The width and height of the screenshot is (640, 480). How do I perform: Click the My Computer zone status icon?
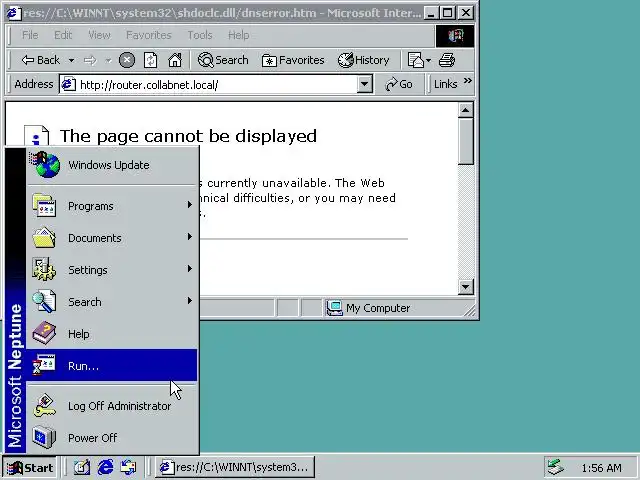pos(334,308)
